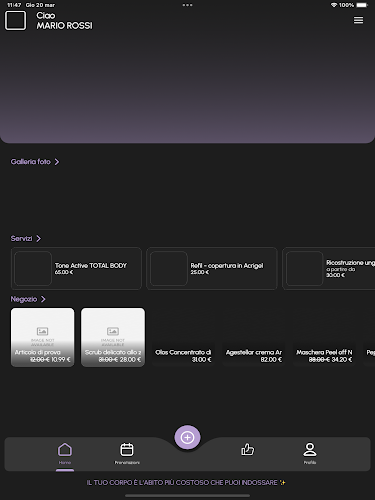The image size is (375, 500).
Task: Expand the Galleria foto section chevron
Action: pyautogui.click(x=57, y=162)
